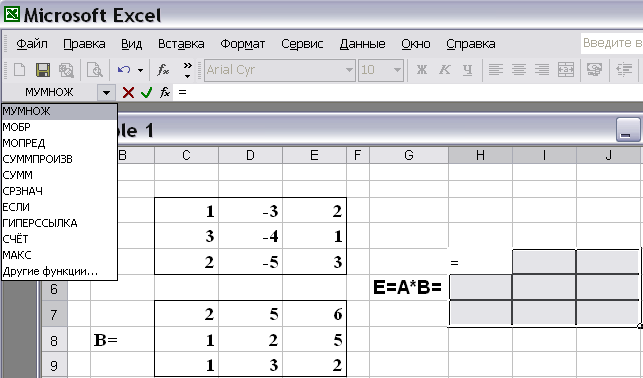643x378 pixels.
Task: Click the Save floppy disk icon
Action: 43,70
